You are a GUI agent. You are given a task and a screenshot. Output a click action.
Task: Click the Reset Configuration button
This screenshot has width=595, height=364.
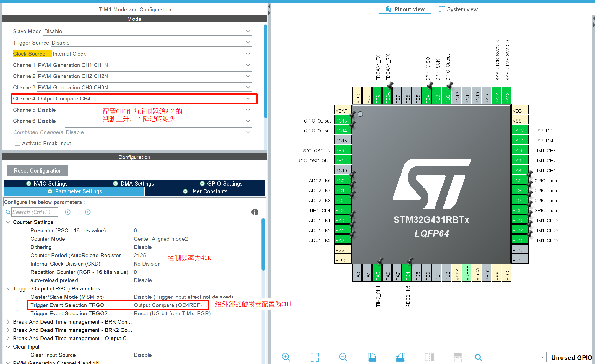click(38, 171)
